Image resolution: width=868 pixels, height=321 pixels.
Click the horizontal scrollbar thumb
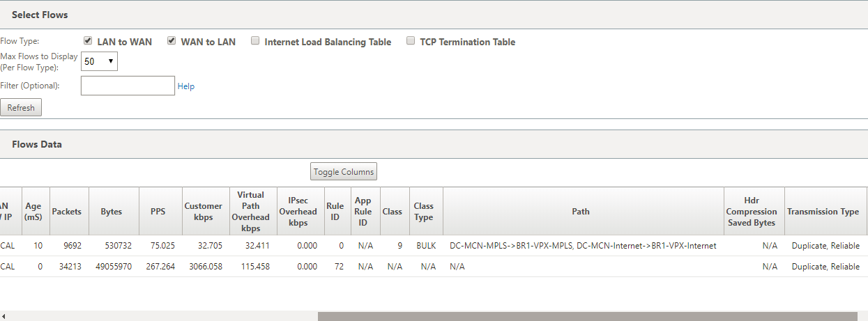587,316
